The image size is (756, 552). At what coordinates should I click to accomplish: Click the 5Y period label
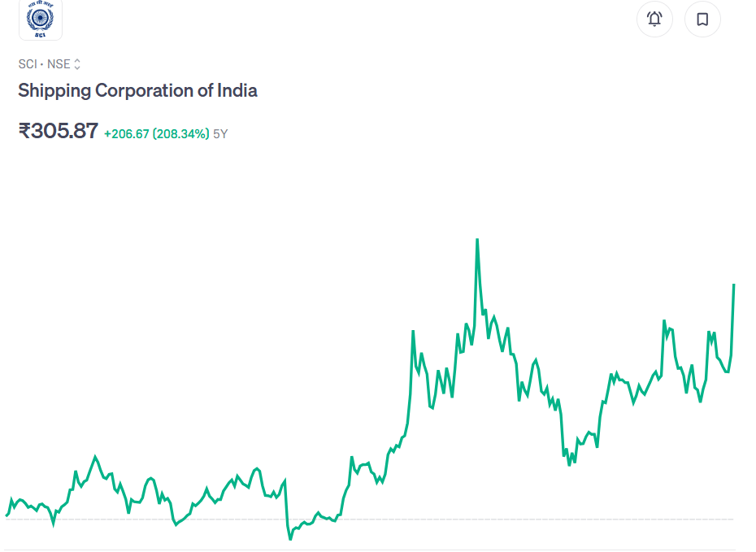[x=220, y=134]
